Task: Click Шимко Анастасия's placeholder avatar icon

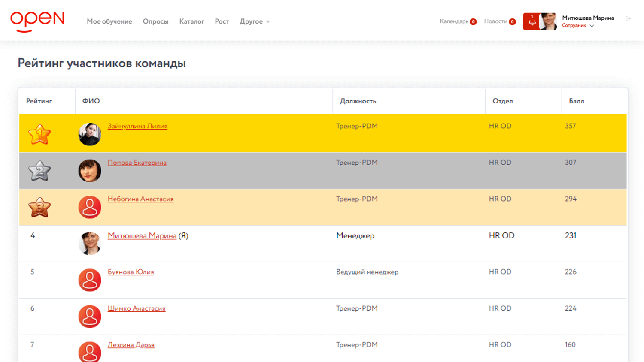Action: 90,317
